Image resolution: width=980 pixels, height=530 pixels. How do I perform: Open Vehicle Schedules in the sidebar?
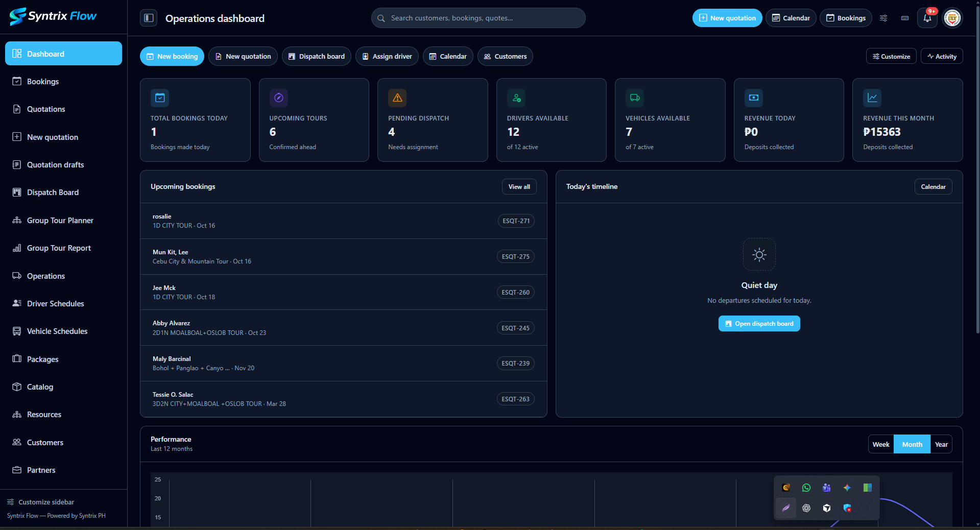coord(63,331)
